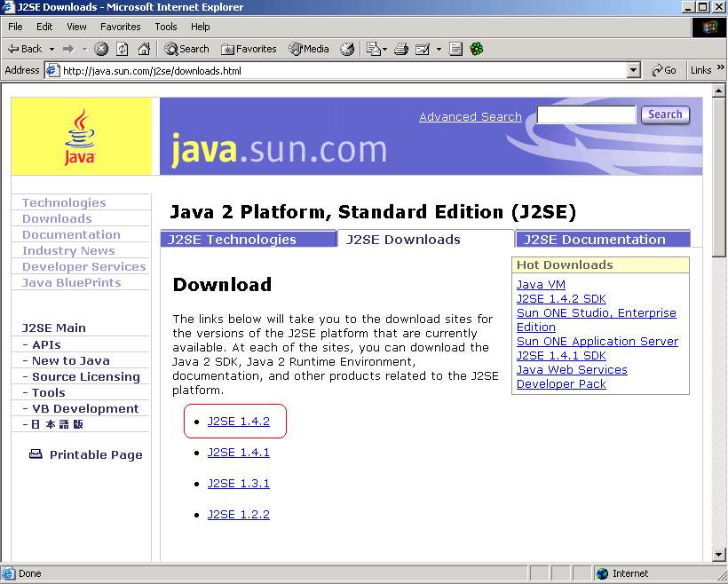
Task: Click the site search text box
Action: click(586, 114)
